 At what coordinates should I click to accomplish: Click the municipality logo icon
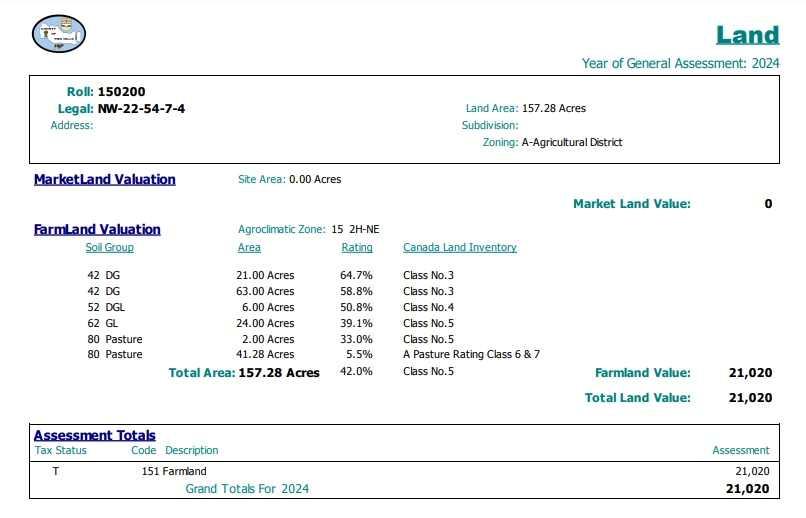click(x=59, y=34)
